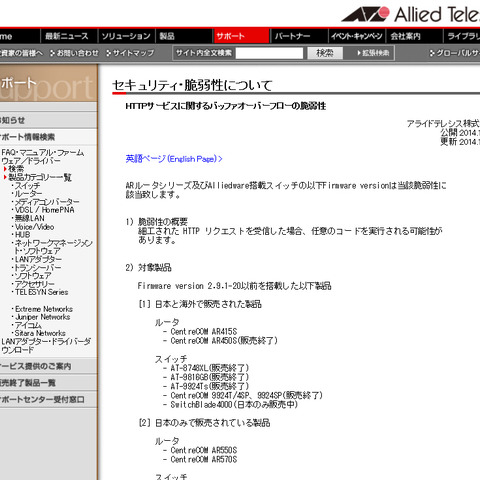
Task: Open VDSL / HomePNA category
Action: coord(44,210)
